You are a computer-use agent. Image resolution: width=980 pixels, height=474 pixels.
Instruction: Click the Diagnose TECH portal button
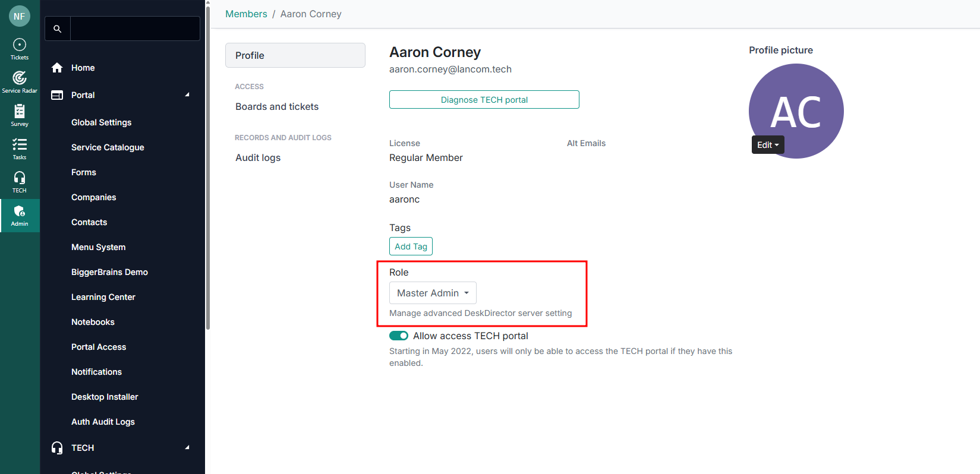tap(484, 100)
